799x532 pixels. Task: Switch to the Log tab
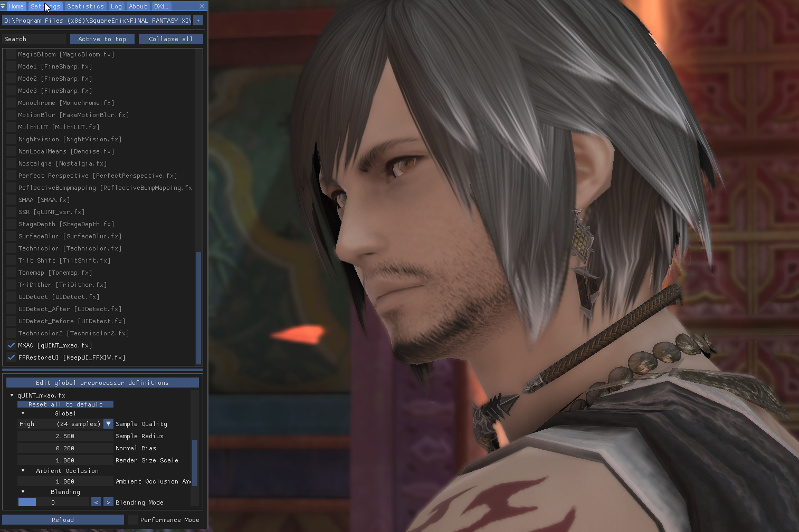click(116, 6)
